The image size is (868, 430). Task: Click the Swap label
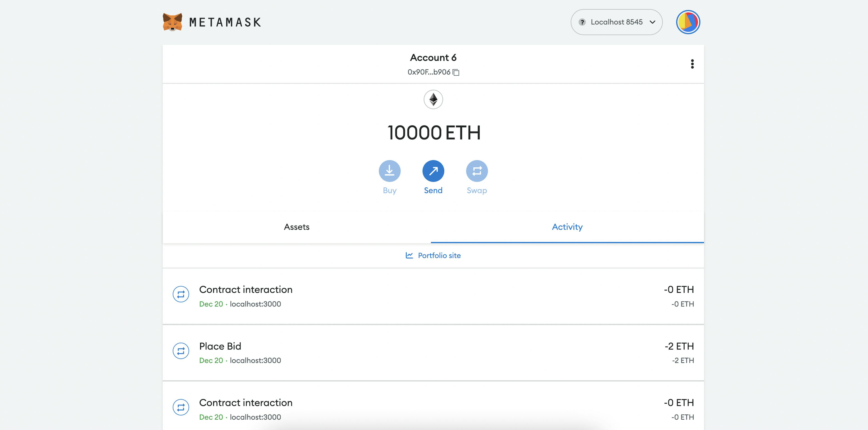(x=477, y=190)
